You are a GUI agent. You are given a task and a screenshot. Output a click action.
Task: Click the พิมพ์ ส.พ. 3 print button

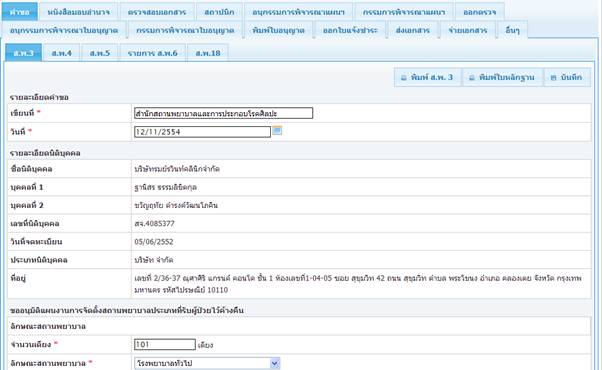pyautogui.click(x=427, y=77)
